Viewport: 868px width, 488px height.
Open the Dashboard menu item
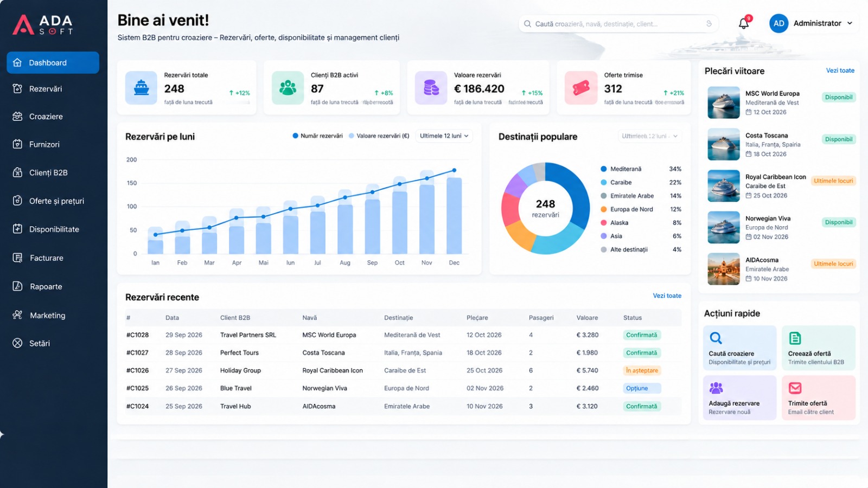coord(53,62)
